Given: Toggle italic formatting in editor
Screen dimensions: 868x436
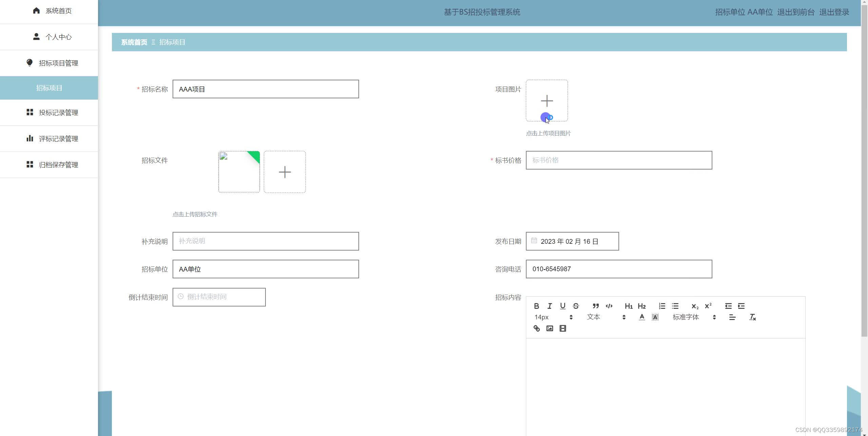Looking at the screenshot, I should point(550,306).
